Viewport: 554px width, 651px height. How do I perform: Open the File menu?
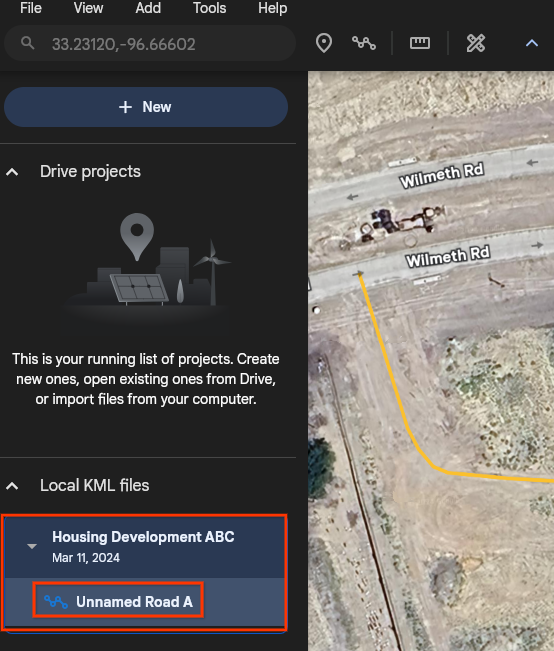[31, 8]
